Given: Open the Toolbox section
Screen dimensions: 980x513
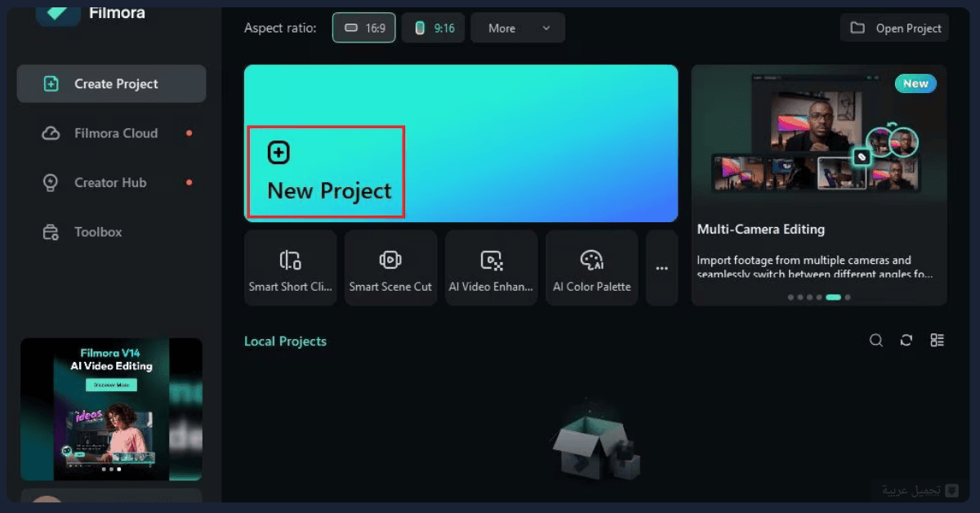Looking at the screenshot, I should tap(111, 232).
